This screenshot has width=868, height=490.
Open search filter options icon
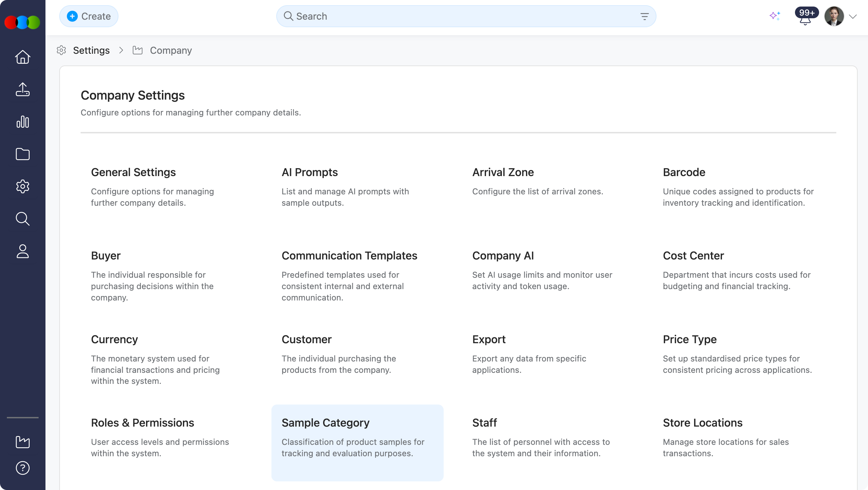click(644, 16)
